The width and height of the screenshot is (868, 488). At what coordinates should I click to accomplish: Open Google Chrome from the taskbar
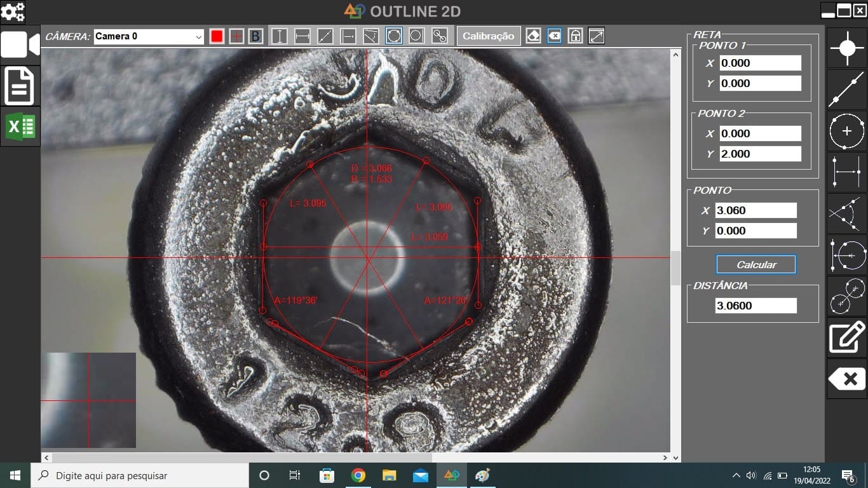pos(358,475)
